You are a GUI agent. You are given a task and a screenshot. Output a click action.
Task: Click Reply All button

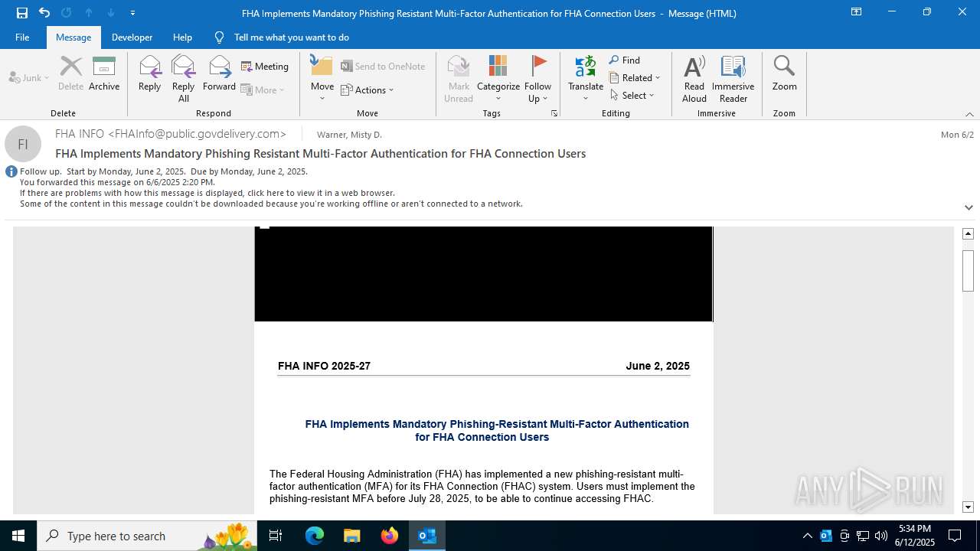click(x=184, y=79)
